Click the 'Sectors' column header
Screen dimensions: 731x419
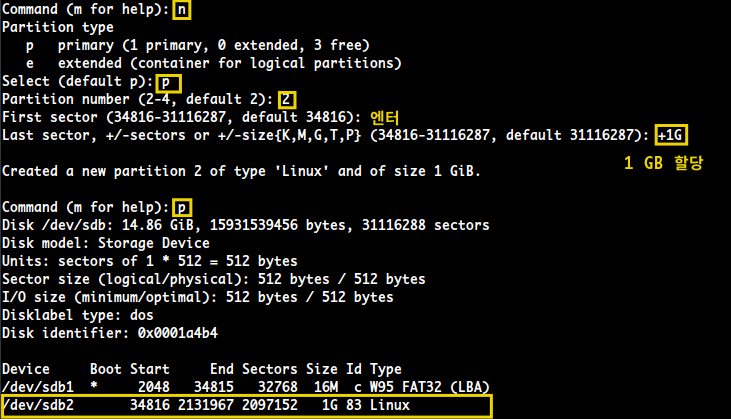tap(269, 369)
